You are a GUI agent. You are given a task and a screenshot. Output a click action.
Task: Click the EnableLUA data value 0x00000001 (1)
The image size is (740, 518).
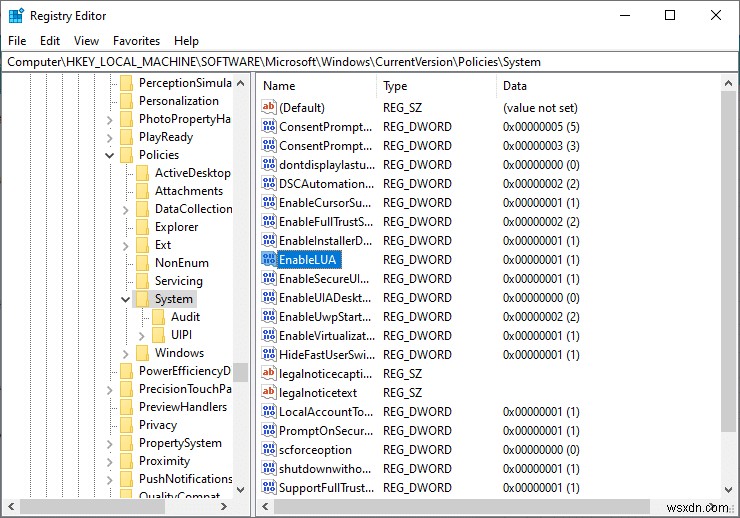point(541,259)
